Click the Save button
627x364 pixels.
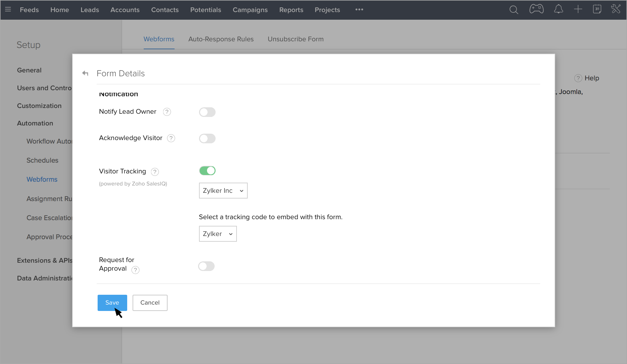pos(112,303)
